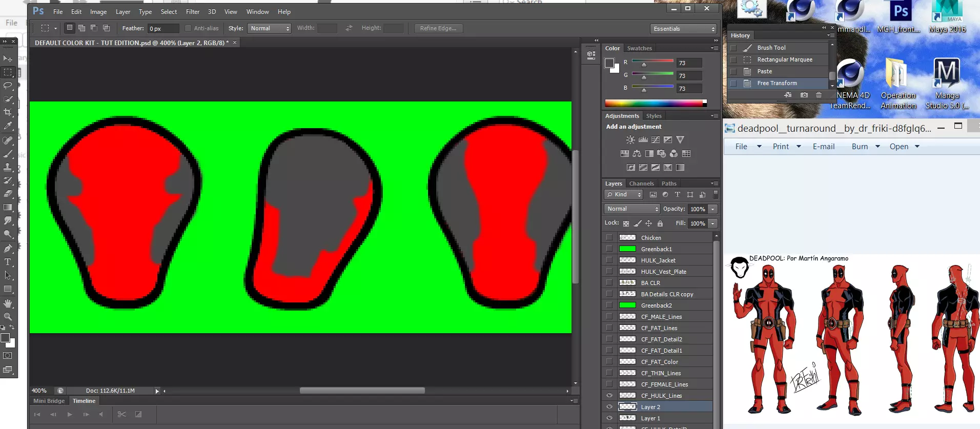Add a Color Balance adjustment
The height and width of the screenshot is (429, 980).
tap(637, 153)
